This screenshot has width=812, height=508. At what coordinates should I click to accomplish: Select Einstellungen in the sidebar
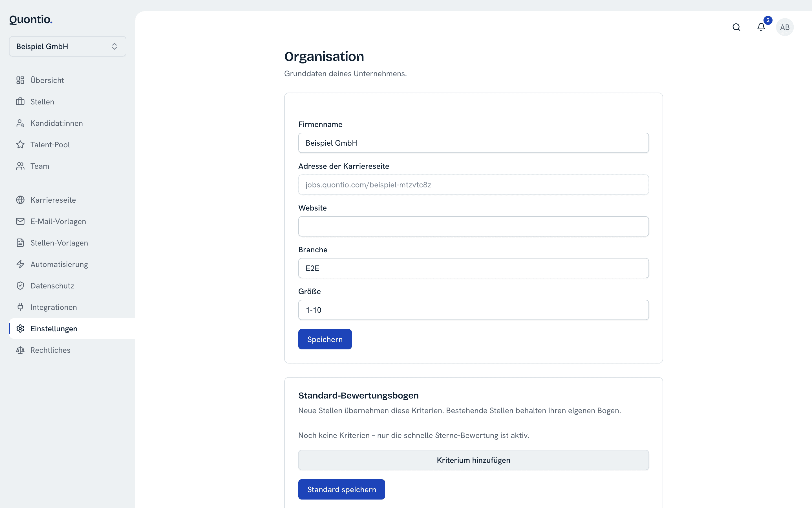[72, 329]
